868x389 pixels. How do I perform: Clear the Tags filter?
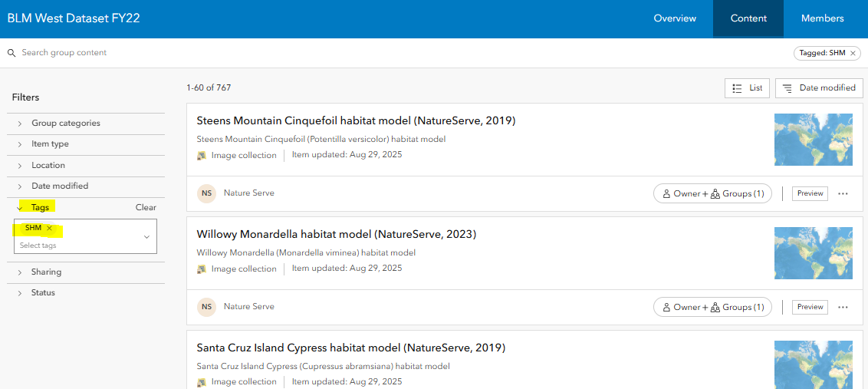click(x=146, y=207)
